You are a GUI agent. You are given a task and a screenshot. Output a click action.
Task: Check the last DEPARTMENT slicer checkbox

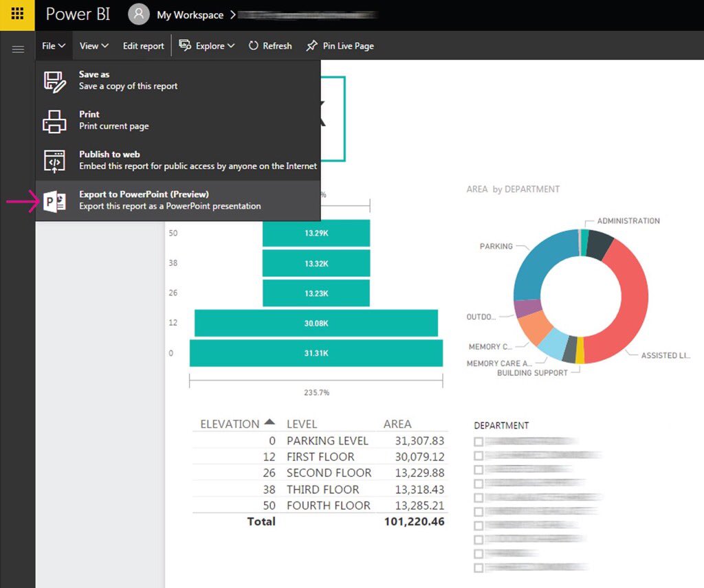click(478, 567)
